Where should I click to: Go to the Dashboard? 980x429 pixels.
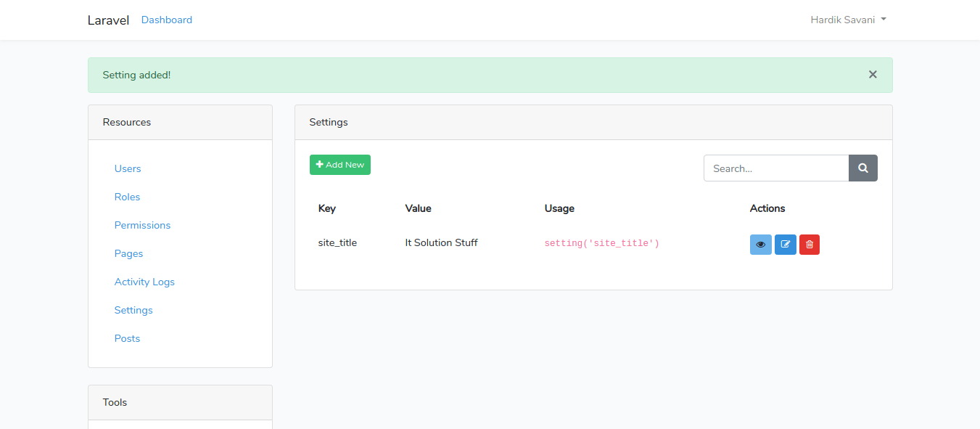click(x=167, y=20)
